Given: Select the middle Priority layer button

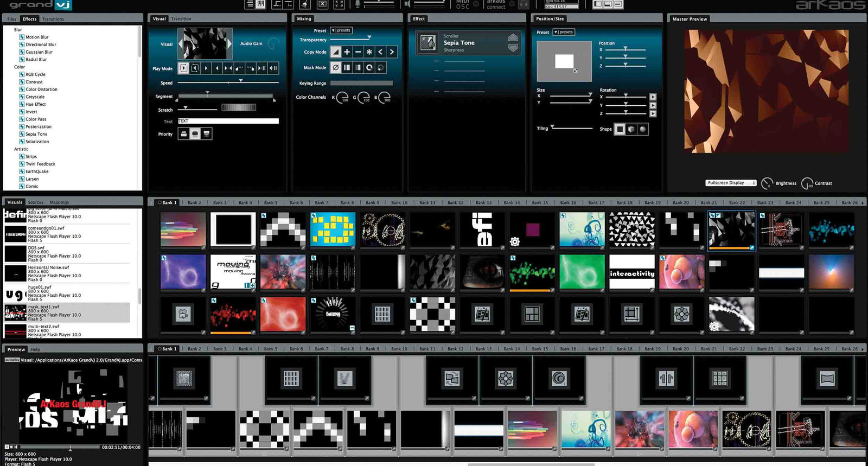Looking at the screenshot, I should coord(195,133).
